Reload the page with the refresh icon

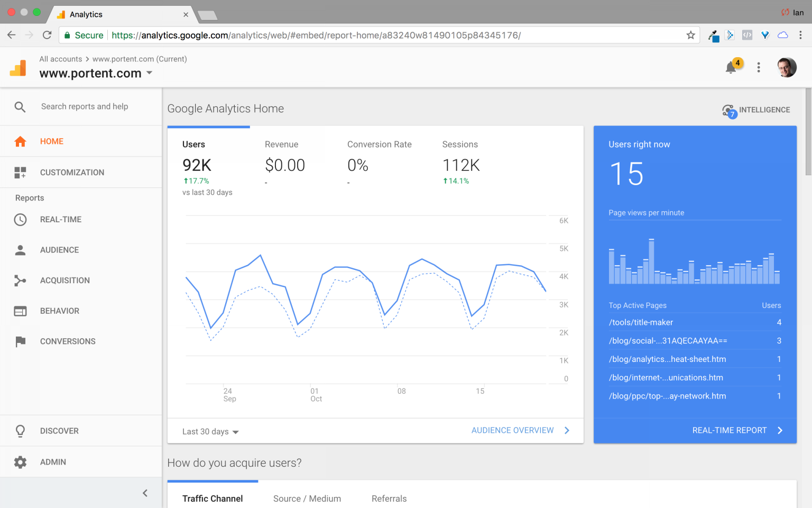pyautogui.click(x=47, y=35)
